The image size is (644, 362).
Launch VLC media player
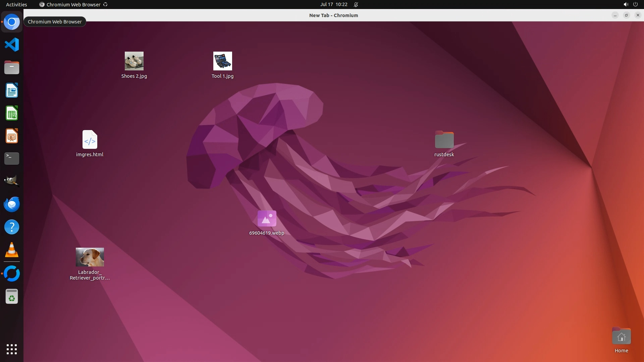pyautogui.click(x=12, y=250)
